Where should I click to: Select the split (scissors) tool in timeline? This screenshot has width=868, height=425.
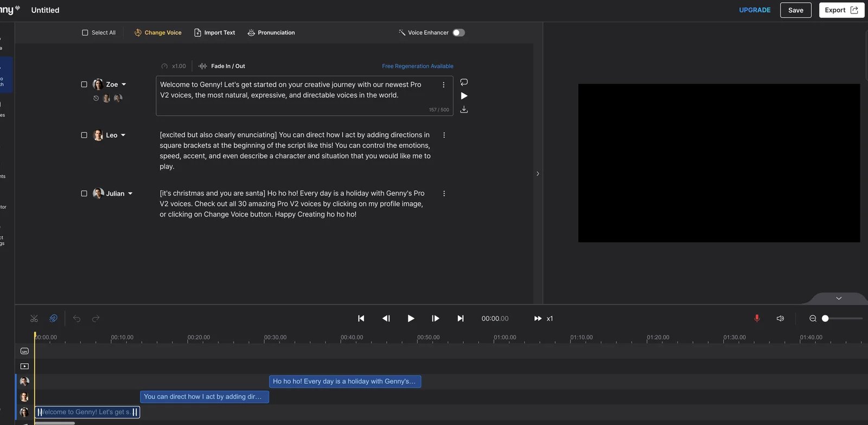34,319
